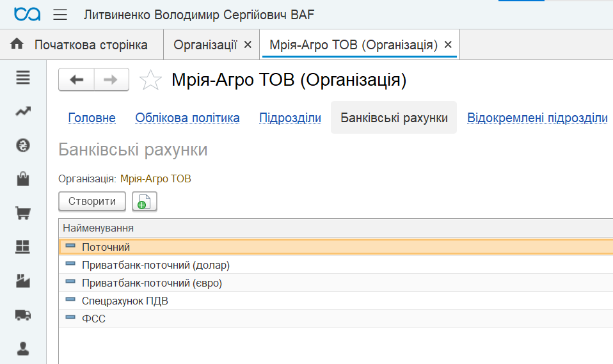Open the warehouse grid section icon
Viewport: 613px width, 364px height.
coord(22,247)
